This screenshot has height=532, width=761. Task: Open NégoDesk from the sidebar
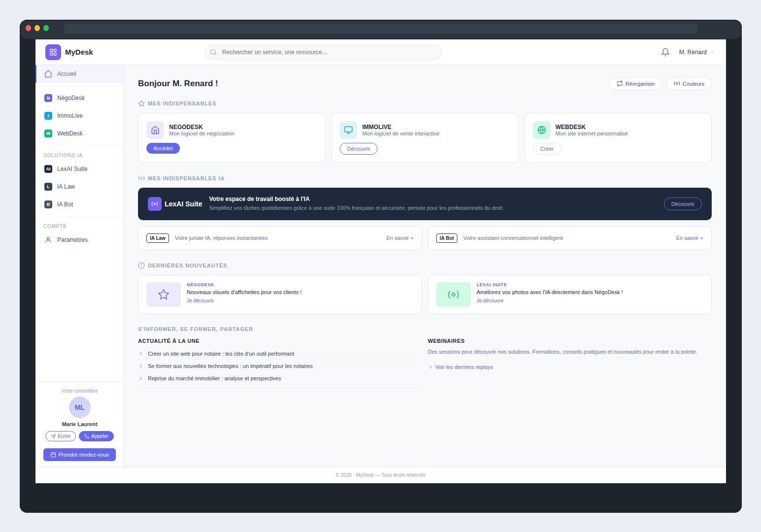80,98
